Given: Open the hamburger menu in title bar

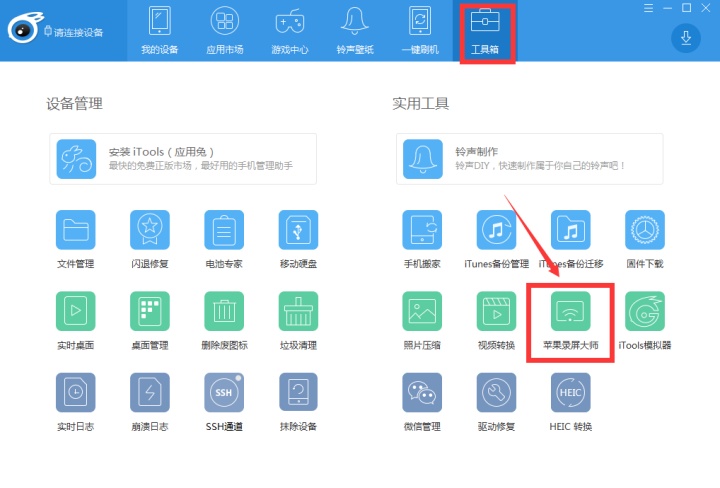Looking at the screenshot, I should [648, 8].
